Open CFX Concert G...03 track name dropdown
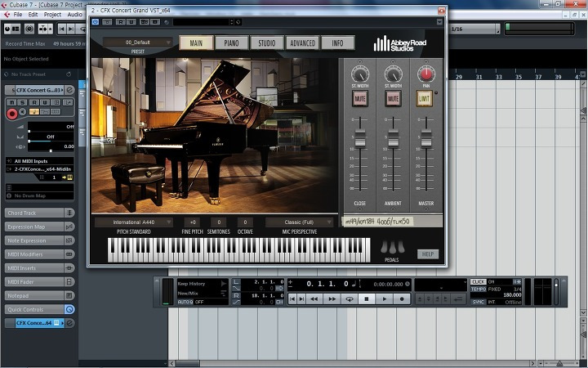 [x=38, y=90]
